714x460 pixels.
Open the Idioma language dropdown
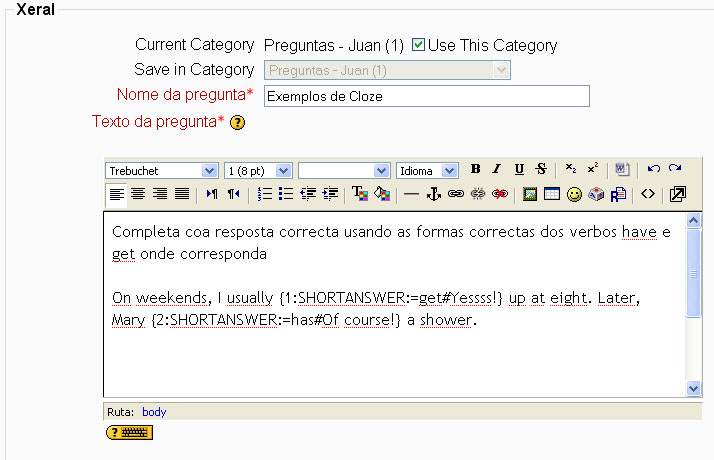pos(427,171)
